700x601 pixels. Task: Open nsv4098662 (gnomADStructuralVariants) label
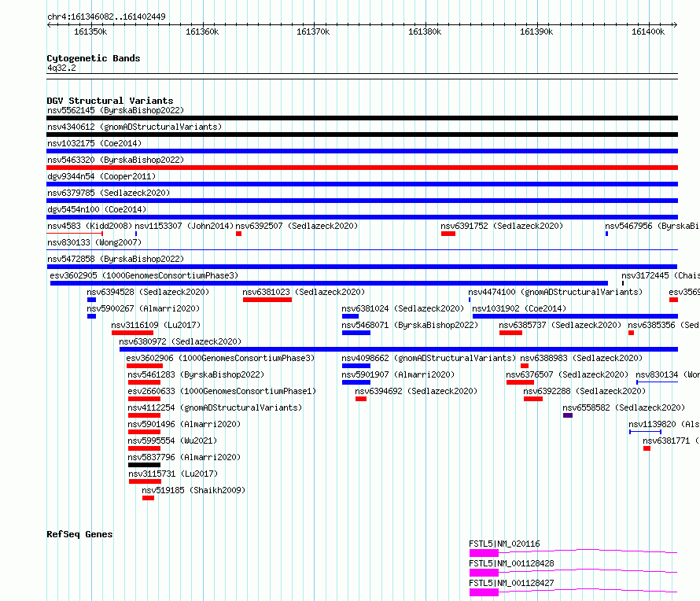429,358
